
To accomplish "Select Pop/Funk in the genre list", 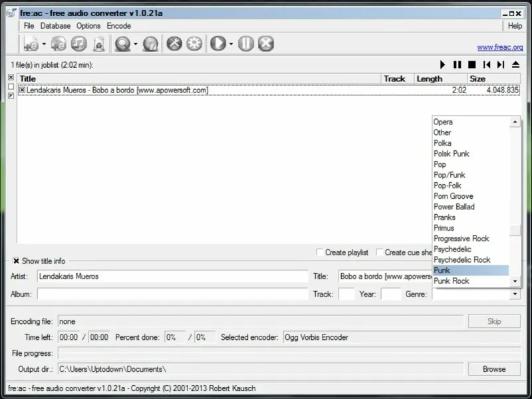I will click(x=471, y=175).
